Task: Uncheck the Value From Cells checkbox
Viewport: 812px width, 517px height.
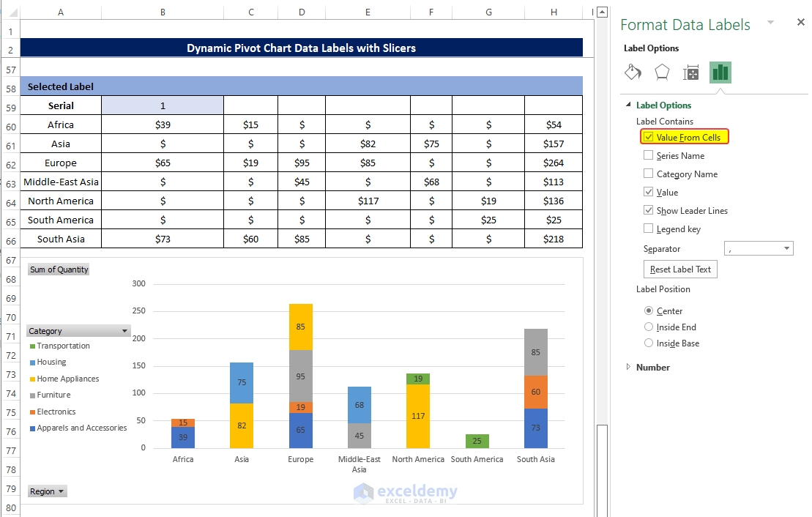Action: click(x=649, y=137)
